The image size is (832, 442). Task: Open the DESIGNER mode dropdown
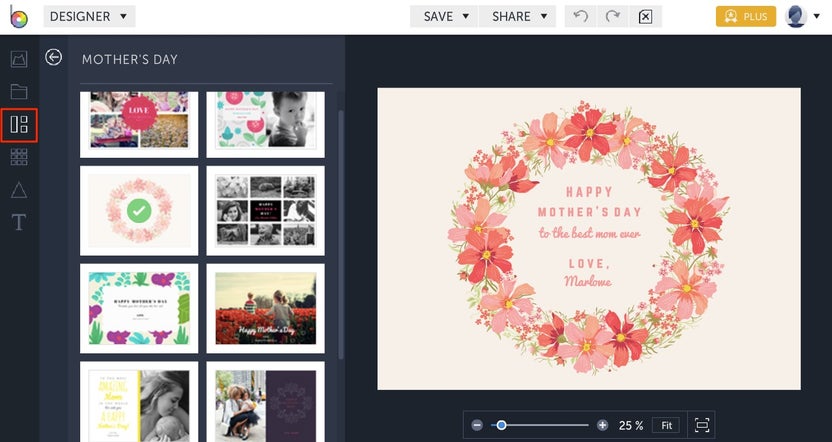click(89, 16)
